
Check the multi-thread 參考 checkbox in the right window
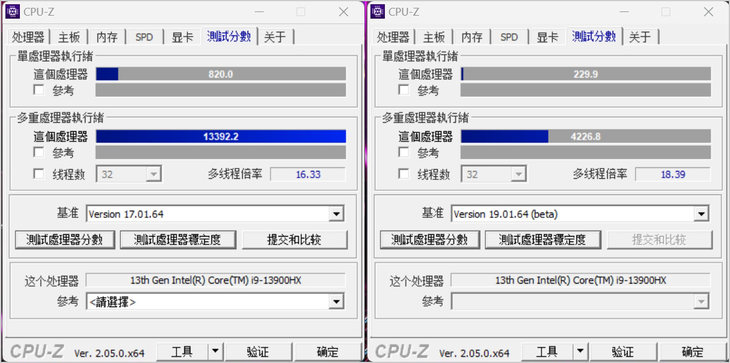tap(404, 152)
